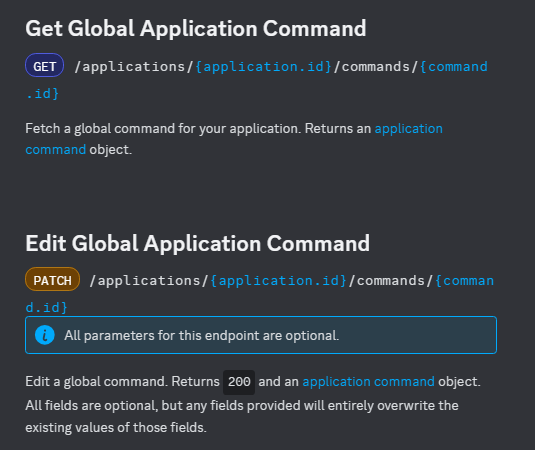Click {application.id} in the PATCH endpoint path

pos(278,281)
